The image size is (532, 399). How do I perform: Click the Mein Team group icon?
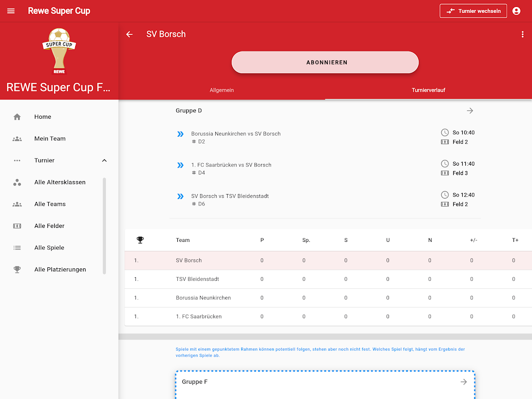(17, 139)
